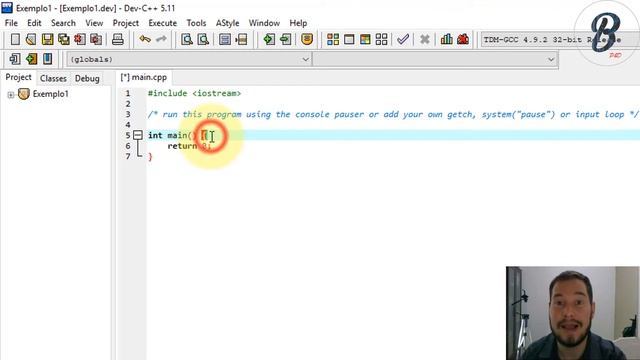Click the Close All files icon
The image size is (640, 360).
pos(96,39)
